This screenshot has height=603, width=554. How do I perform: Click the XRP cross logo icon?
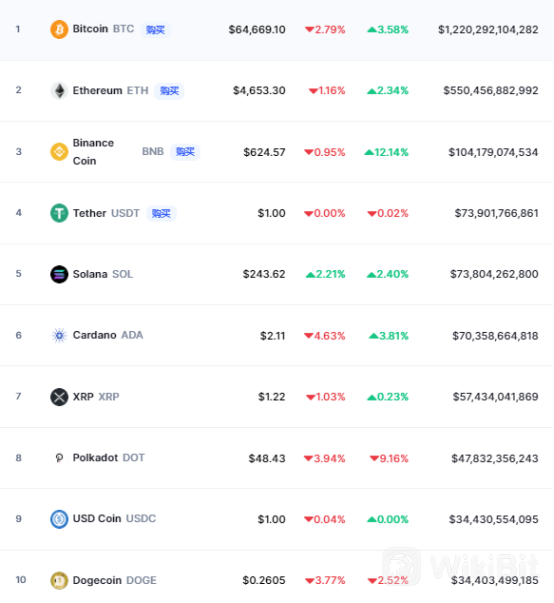click(x=59, y=397)
